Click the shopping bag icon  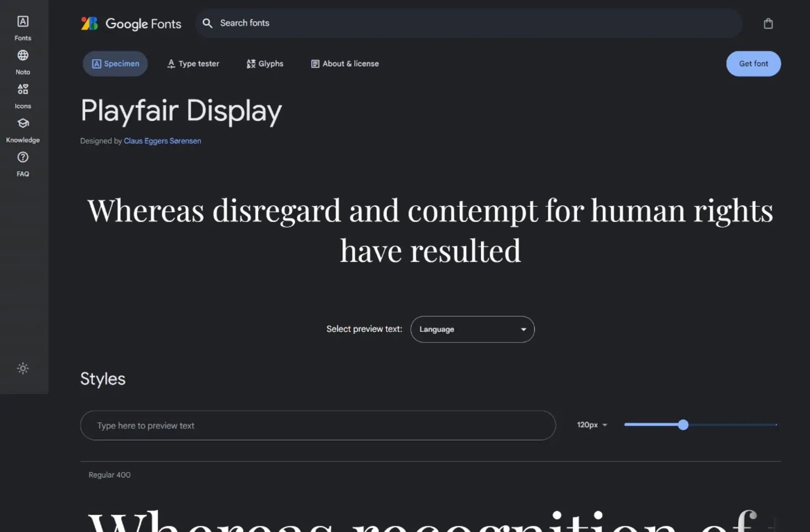[x=768, y=24]
